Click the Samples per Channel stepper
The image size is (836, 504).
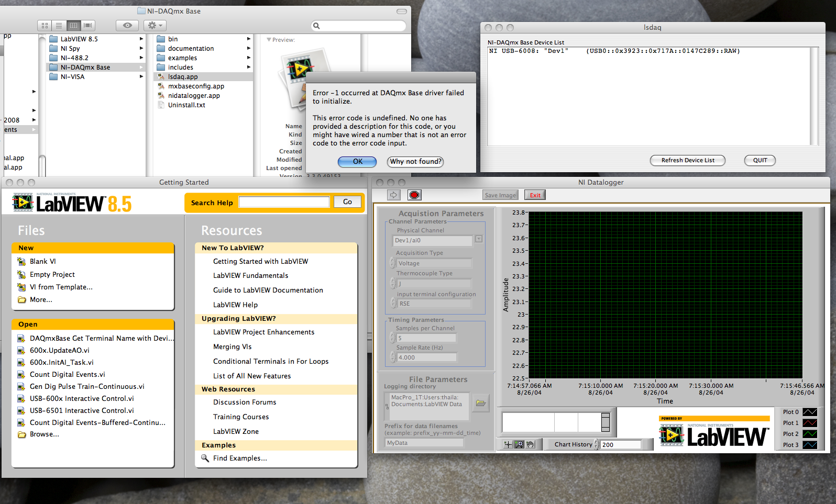pos(393,338)
